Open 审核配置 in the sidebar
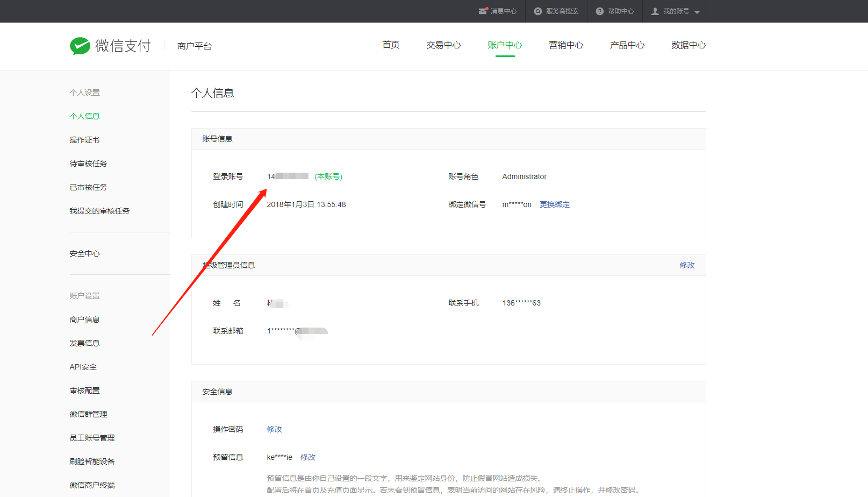 click(x=84, y=390)
